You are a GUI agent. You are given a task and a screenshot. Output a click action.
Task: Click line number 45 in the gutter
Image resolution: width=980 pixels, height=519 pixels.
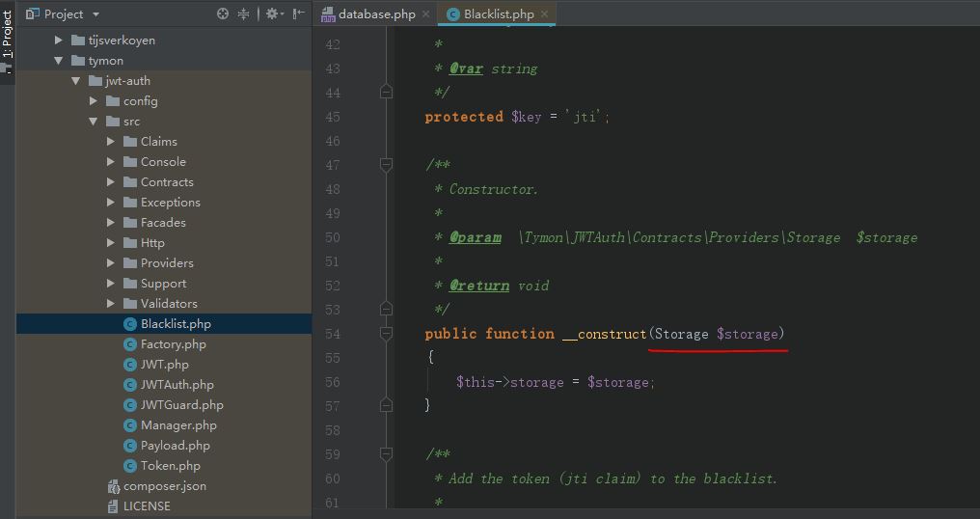(x=333, y=117)
